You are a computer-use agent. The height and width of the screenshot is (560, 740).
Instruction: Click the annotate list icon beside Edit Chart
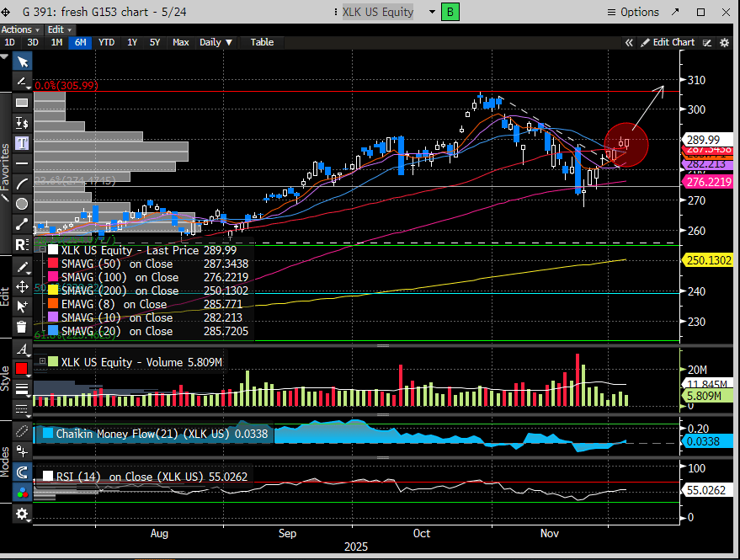click(707, 42)
